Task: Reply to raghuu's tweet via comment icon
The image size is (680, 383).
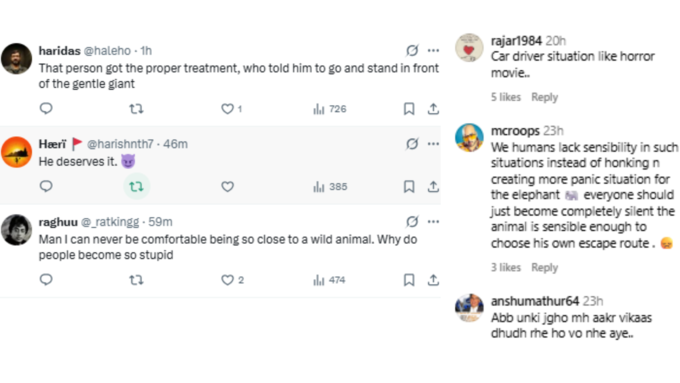Action: [46, 280]
